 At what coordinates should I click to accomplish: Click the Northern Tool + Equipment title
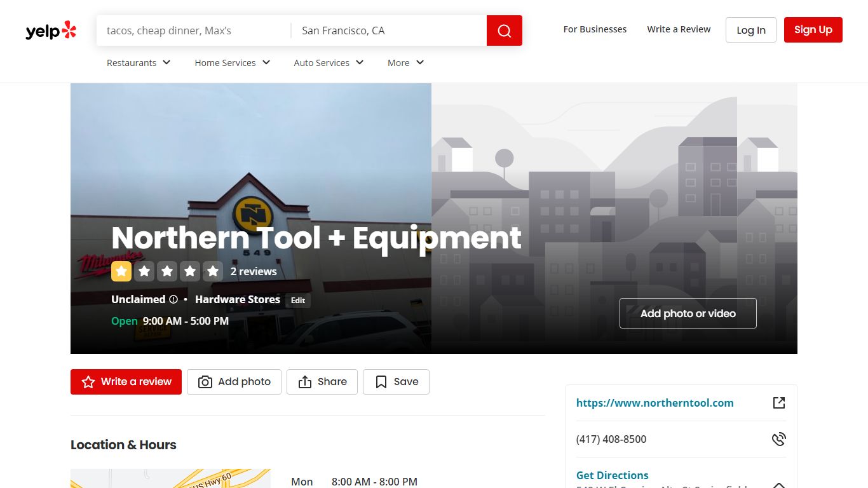pos(316,238)
